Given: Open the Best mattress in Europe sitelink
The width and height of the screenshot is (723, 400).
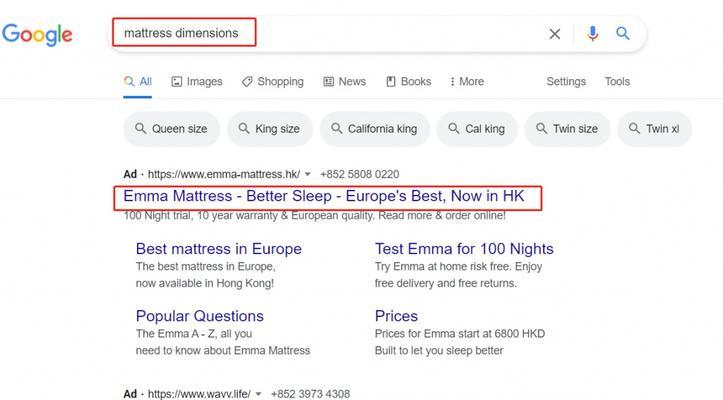Looking at the screenshot, I should (219, 249).
